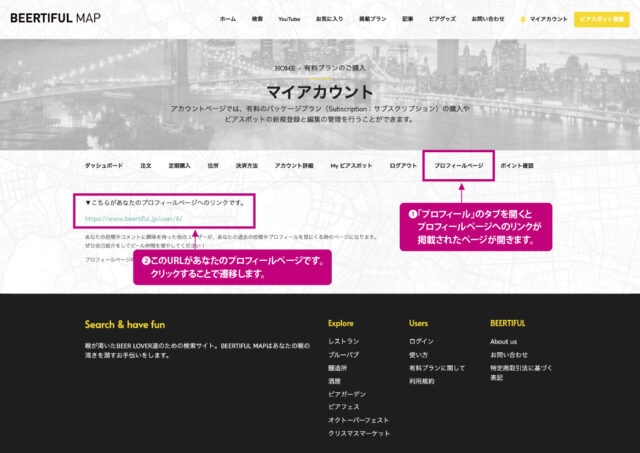Open ビアフェス from the footer
This screenshot has height=453, width=640.
pyautogui.click(x=344, y=407)
